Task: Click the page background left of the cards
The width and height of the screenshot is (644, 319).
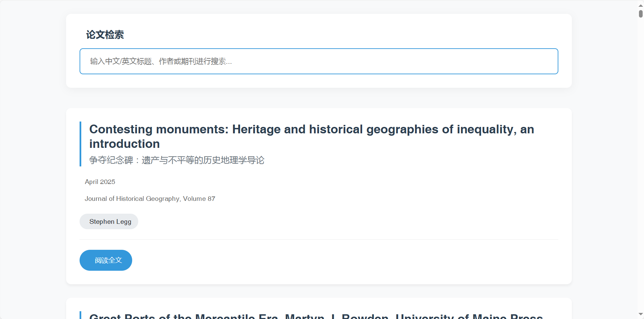Action: (x=33, y=169)
